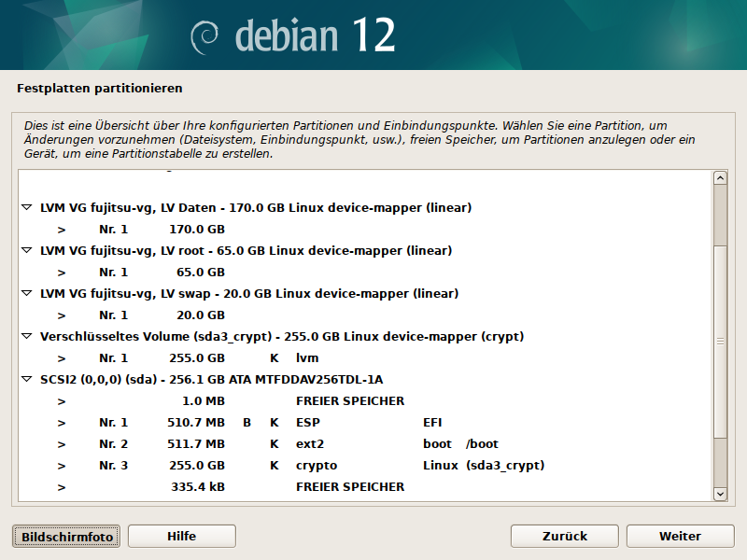Click the scrollbar down arrow
Screen dimensions: 747x560
720,494
